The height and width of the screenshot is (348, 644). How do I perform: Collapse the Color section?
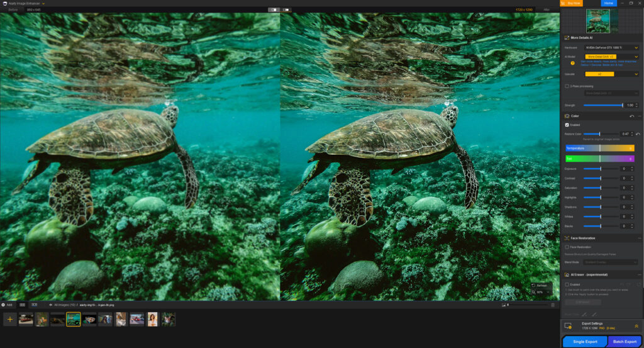(x=640, y=116)
